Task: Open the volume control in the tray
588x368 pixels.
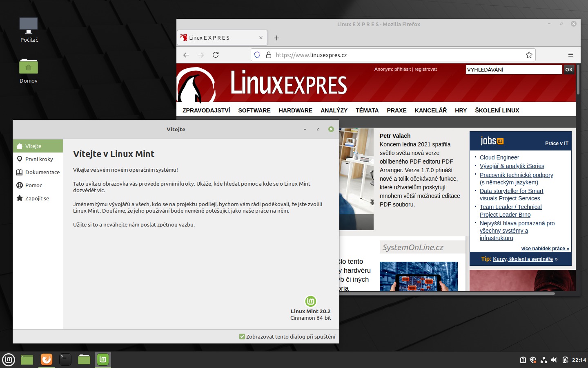Action: (554, 360)
